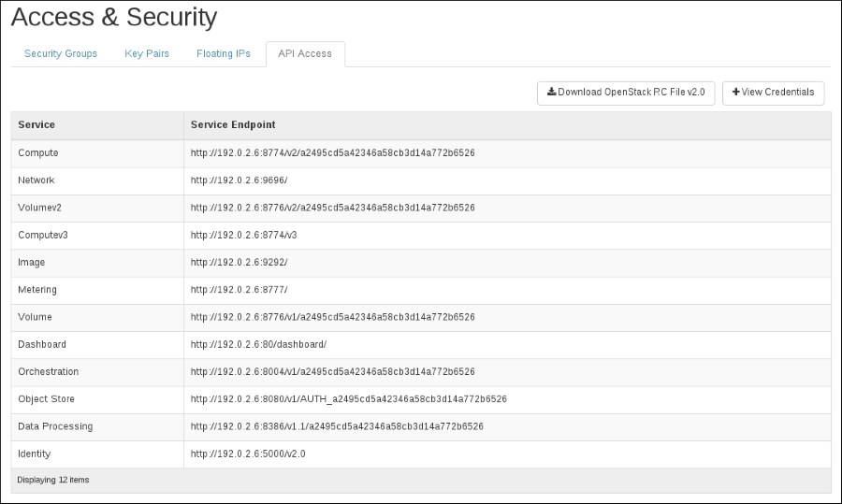
Task: Click the Computev3 endpoint URL
Action: tap(244, 236)
